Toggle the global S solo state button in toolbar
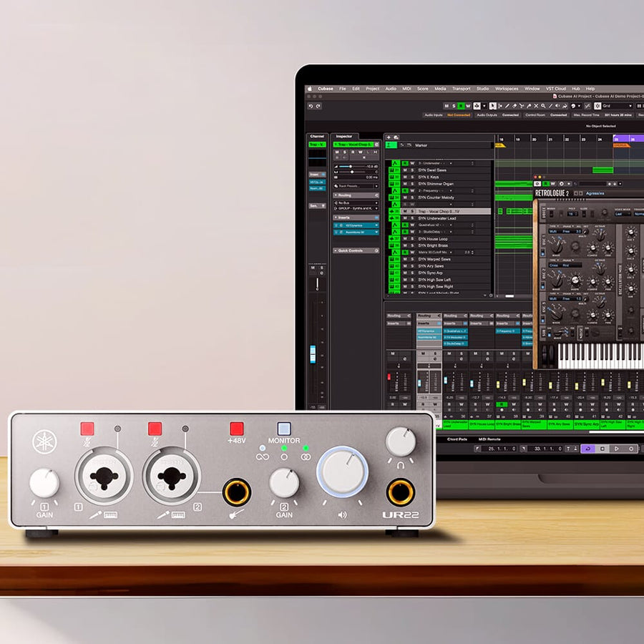This screenshot has width=644, height=644. (454, 106)
